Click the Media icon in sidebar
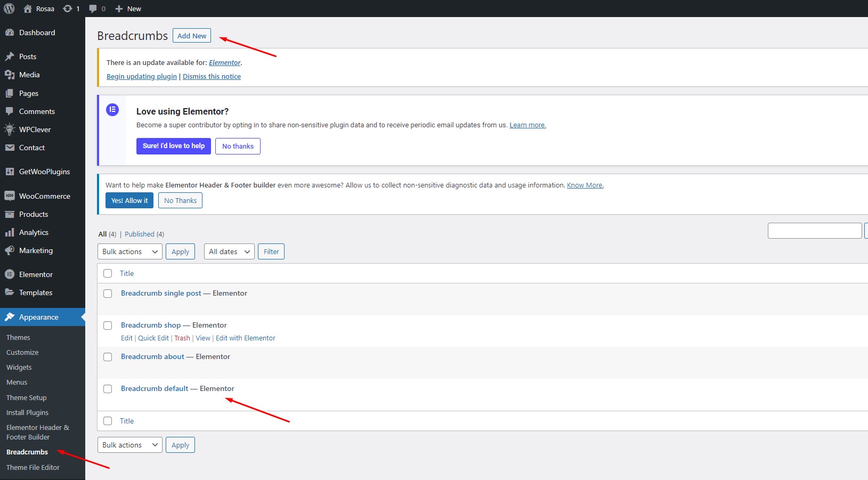868x480 pixels. click(x=10, y=75)
